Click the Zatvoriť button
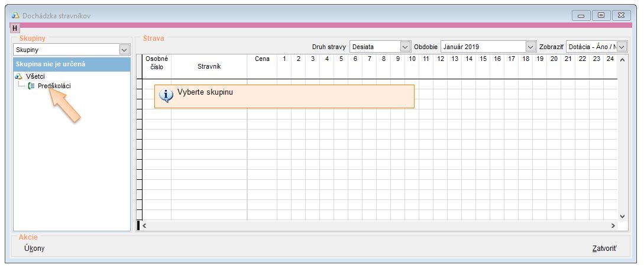Image resolution: width=644 pixels, height=271 pixels. coord(604,249)
